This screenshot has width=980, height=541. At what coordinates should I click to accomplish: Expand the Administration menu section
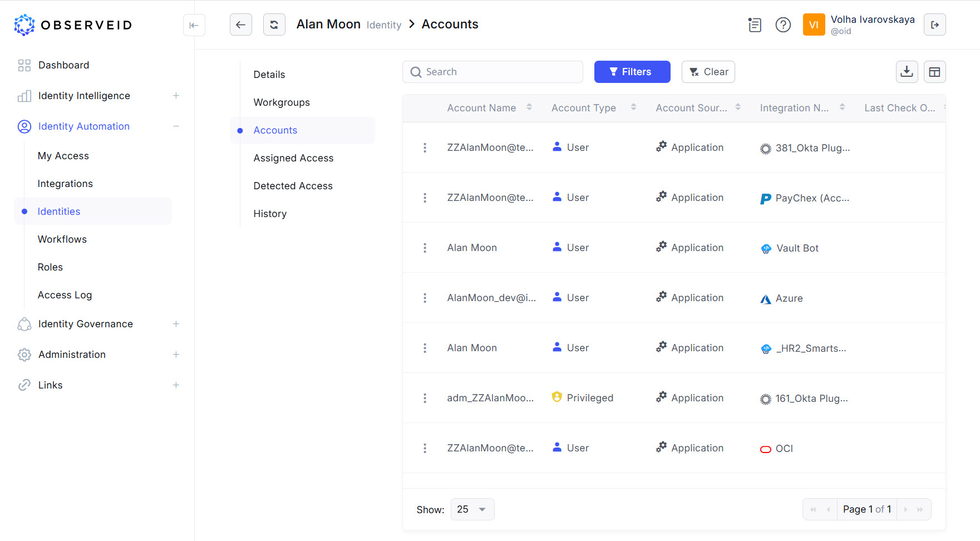(176, 355)
